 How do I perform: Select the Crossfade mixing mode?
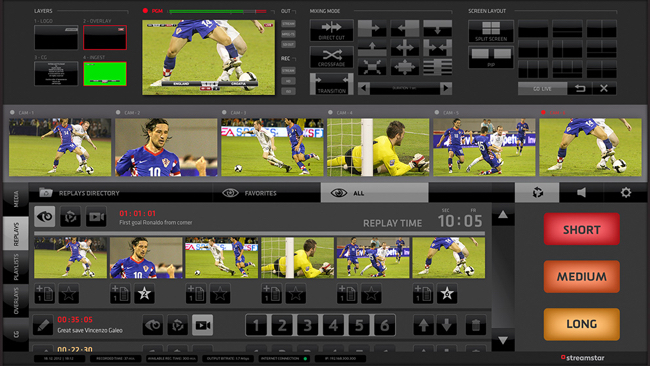pyautogui.click(x=331, y=57)
